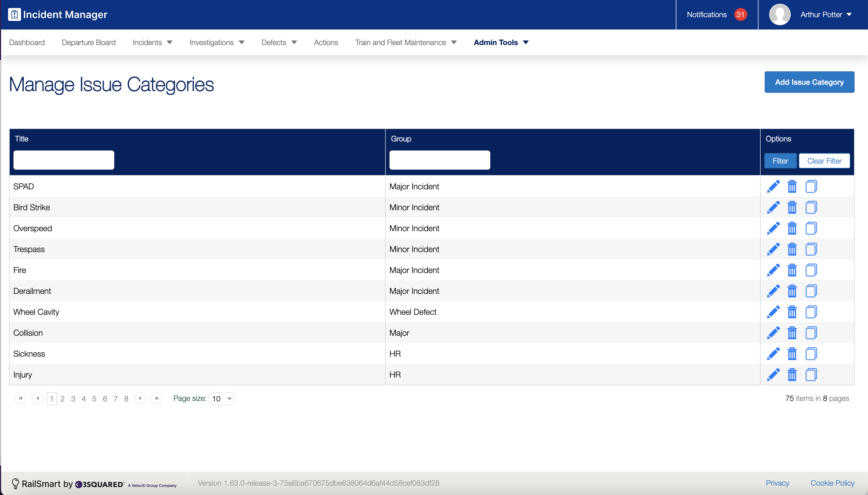Copy the SPAD category

pos(811,186)
